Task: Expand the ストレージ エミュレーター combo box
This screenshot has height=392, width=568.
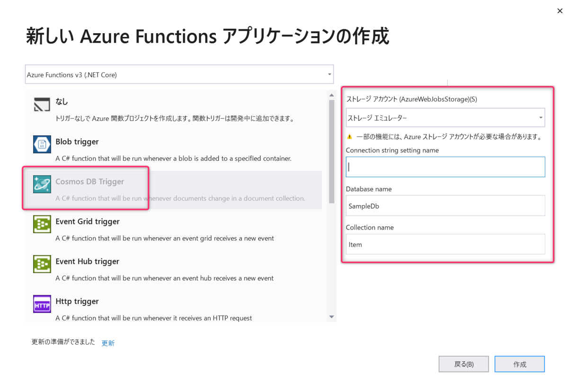Action: [x=445, y=117]
